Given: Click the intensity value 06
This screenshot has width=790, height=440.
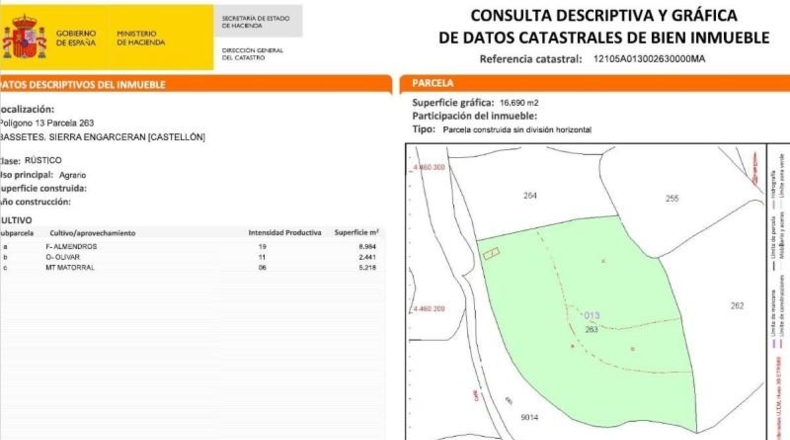Looking at the screenshot, I should pyautogui.click(x=262, y=268).
